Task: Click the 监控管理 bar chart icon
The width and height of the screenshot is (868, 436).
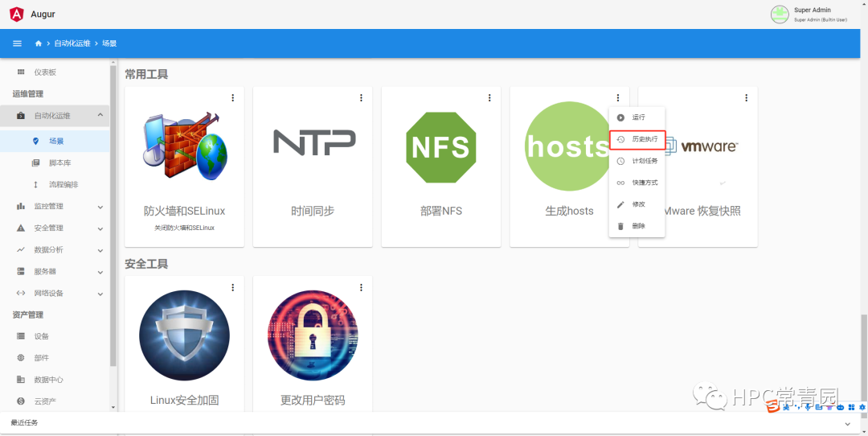Action: pyautogui.click(x=21, y=206)
